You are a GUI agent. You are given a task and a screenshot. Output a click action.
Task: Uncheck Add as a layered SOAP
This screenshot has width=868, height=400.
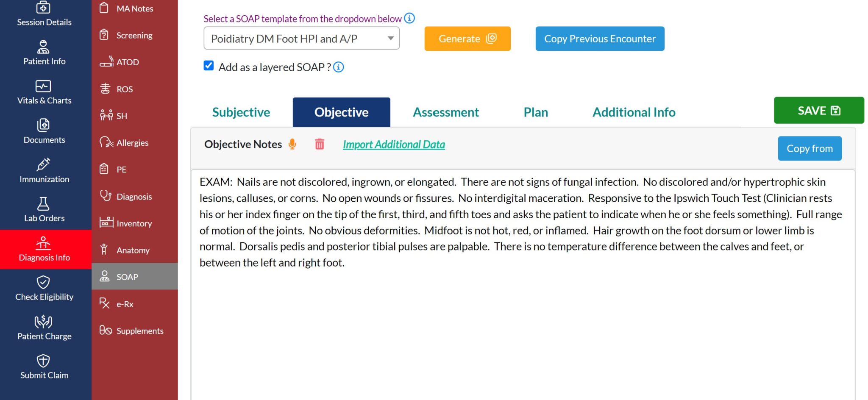click(x=209, y=66)
